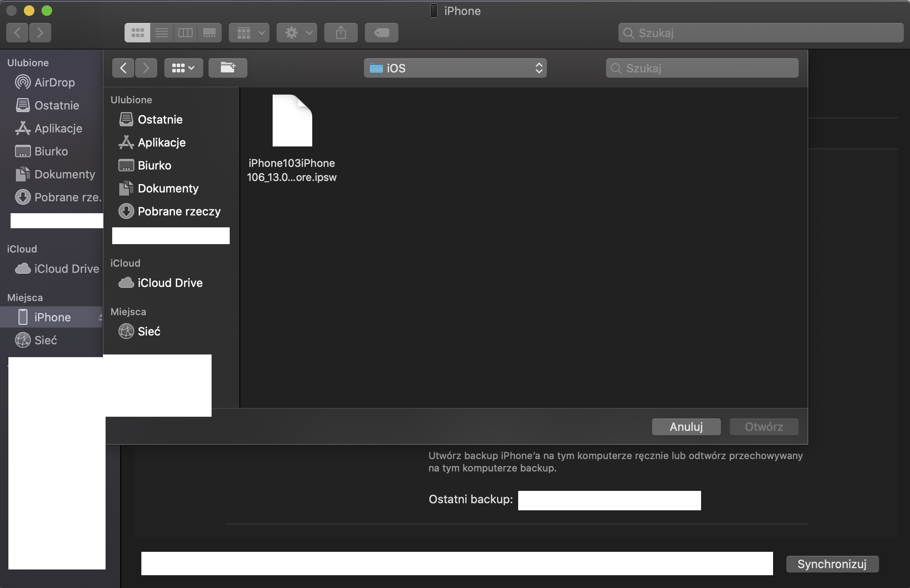Screen dimensions: 910x588
Task: Select Pobrane rzeczy in the dialog sidebar
Action: pyautogui.click(x=178, y=211)
